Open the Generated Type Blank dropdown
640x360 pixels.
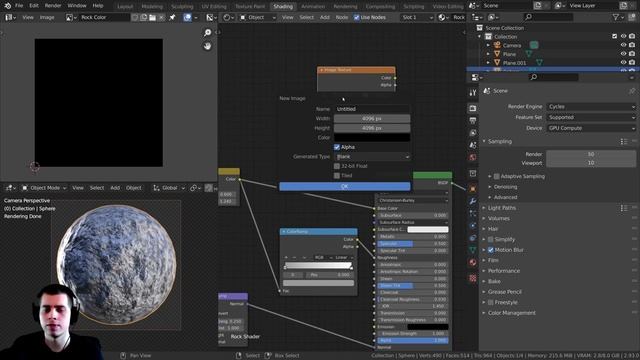(372, 157)
